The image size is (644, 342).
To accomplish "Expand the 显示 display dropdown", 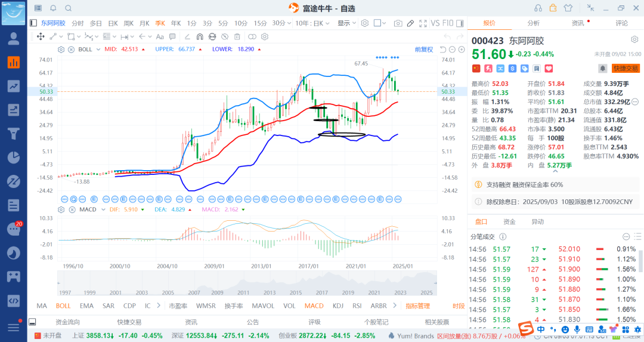I will tap(346, 23).
